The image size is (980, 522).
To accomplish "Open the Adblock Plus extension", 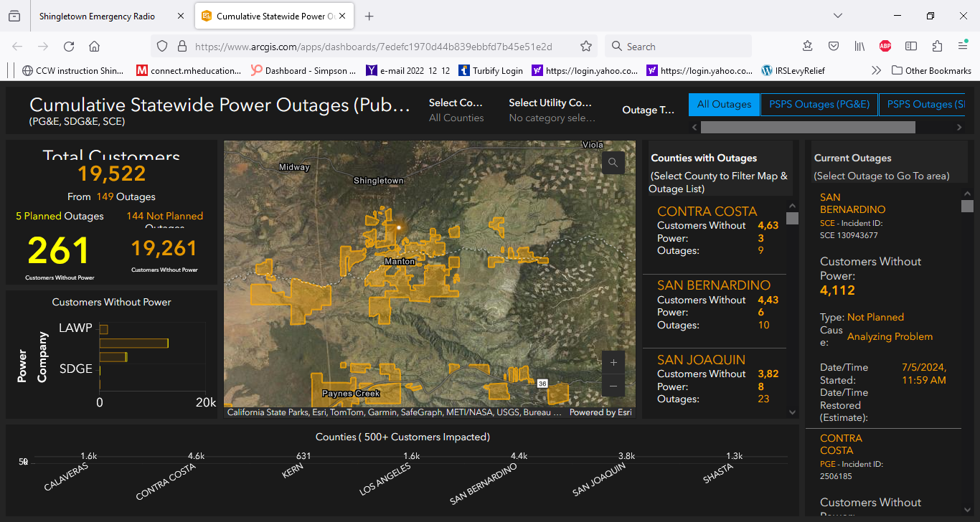I will tap(885, 47).
